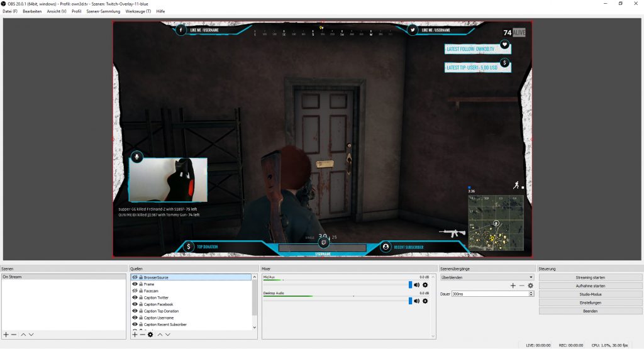Show the BrowserSource layer via eye icon
Screen dimensions: 644x349
(135, 277)
